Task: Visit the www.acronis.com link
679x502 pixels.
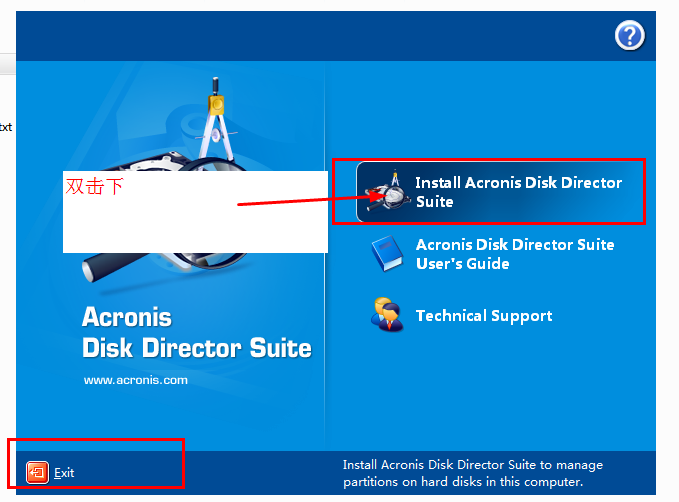Action: [136, 380]
